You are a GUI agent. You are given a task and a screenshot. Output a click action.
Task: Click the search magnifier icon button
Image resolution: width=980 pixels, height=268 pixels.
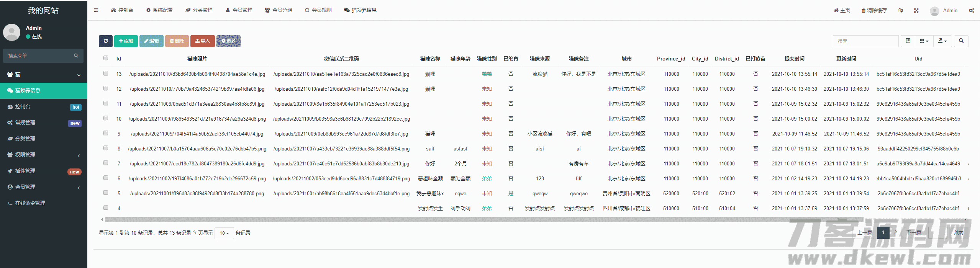(961, 41)
